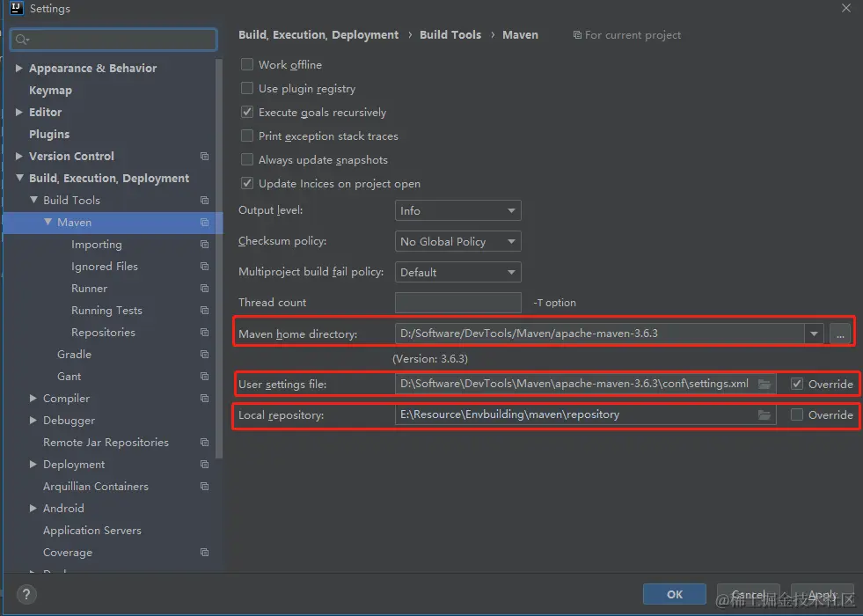Uncheck Execute goals recursively
Viewport: 863px width, 616px height.
tap(247, 113)
